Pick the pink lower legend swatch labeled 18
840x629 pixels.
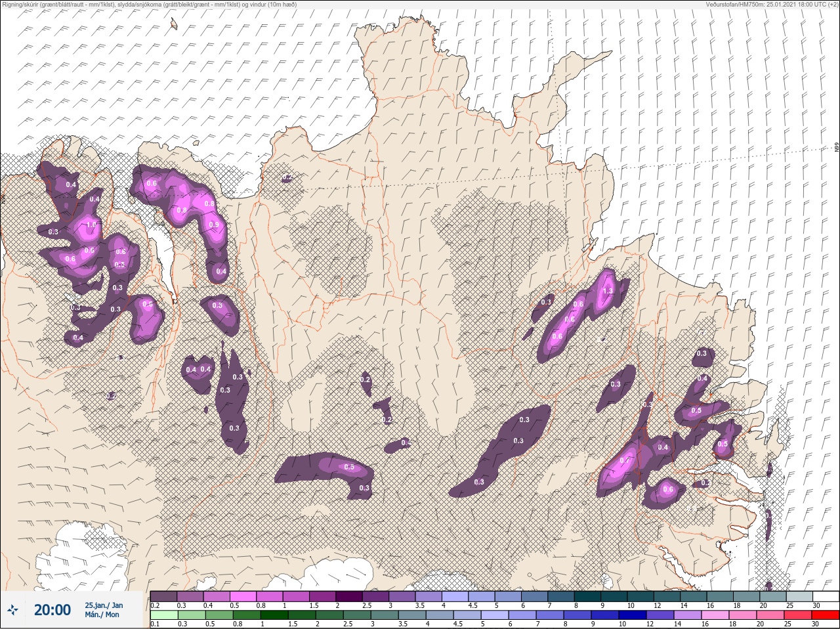742,615
